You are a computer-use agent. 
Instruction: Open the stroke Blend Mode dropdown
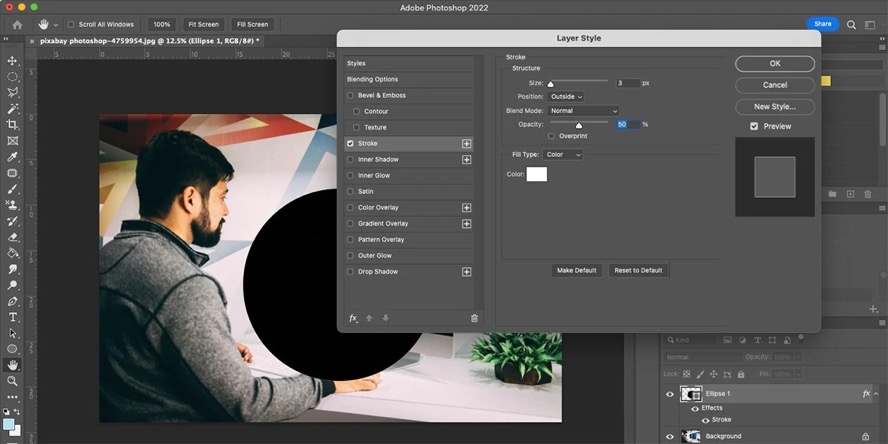584,111
